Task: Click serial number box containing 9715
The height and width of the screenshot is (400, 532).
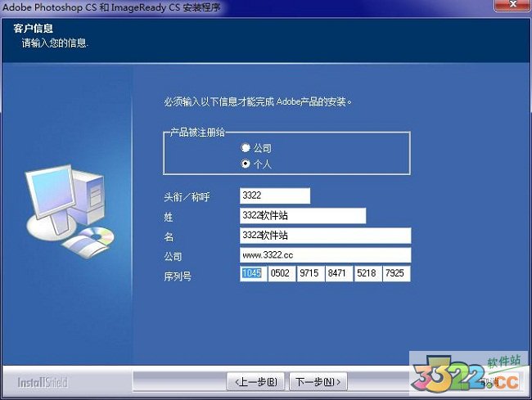Action: click(x=310, y=273)
